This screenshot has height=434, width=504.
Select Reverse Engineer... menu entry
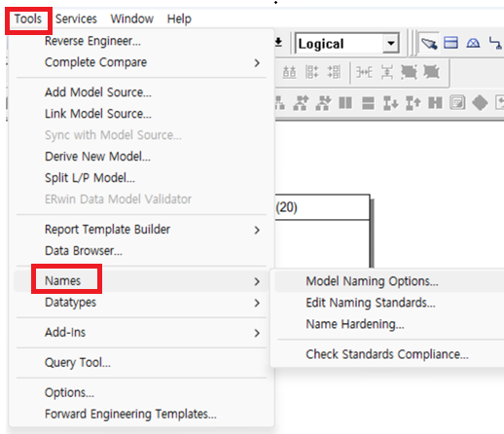[x=141, y=41]
